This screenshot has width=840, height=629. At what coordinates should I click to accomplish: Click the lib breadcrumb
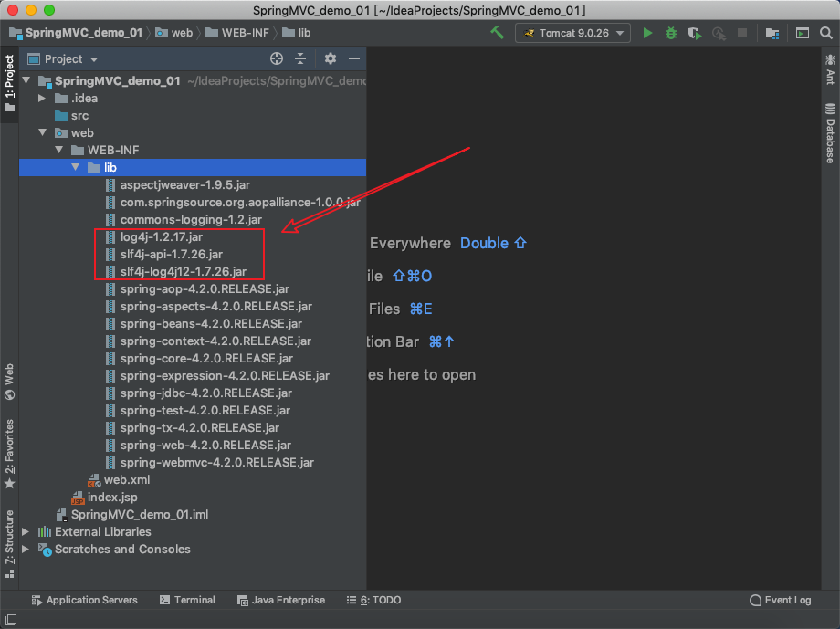[x=297, y=33]
